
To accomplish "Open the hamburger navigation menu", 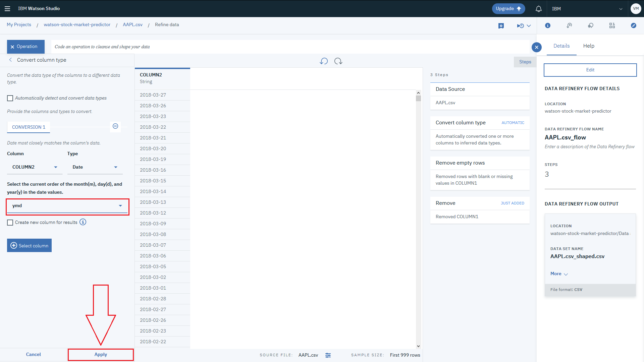I will click(x=7, y=9).
